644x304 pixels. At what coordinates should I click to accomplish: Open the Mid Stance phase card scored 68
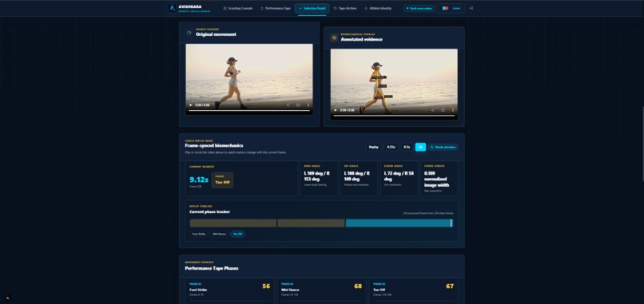point(321,291)
